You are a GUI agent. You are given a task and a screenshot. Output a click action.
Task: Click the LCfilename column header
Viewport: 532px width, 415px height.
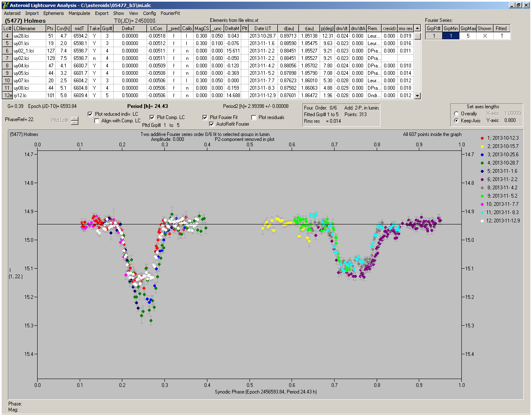29,29
